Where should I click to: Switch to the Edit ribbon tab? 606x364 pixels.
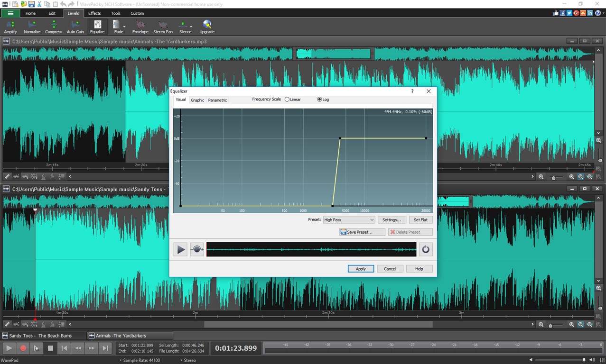pyautogui.click(x=52, y=13)
